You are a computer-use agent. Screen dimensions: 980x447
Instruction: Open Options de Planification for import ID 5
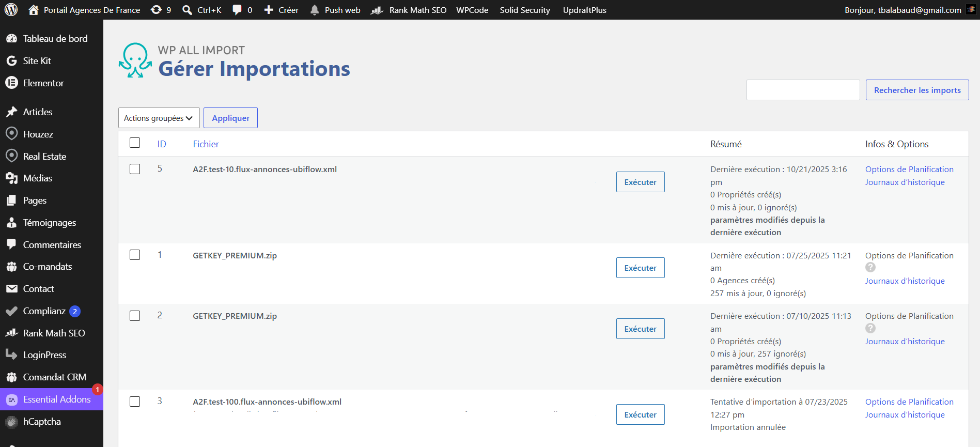pyautogui.click(x=909, y=169)
